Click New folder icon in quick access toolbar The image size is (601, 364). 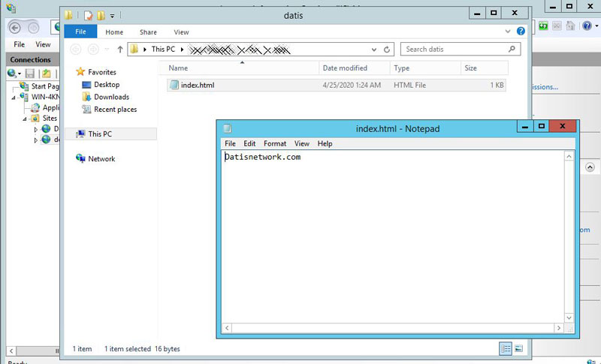pyautogui.click(x=101, y=15)
